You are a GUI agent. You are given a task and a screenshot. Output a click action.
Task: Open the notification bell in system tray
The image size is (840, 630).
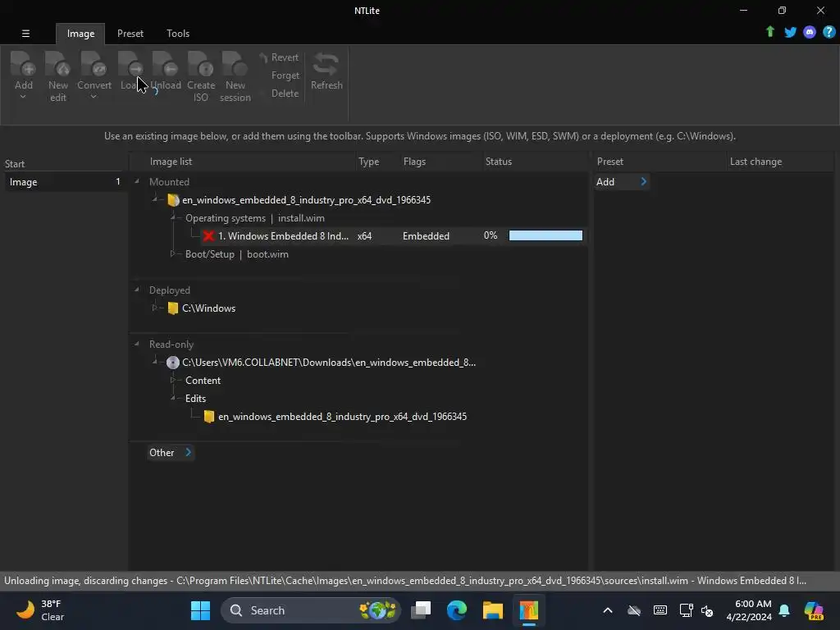tap(783, 610)
